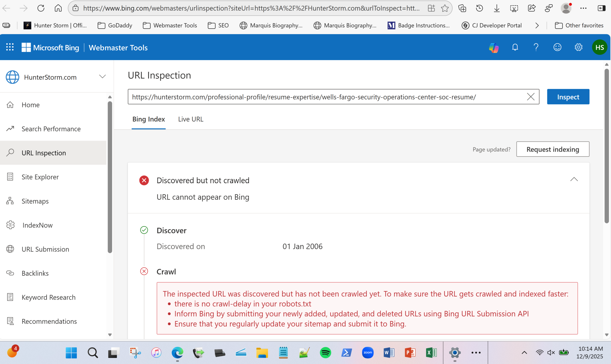Open the settings gear in Webmaster header
The image size is (611, 364).
[578, 47]
